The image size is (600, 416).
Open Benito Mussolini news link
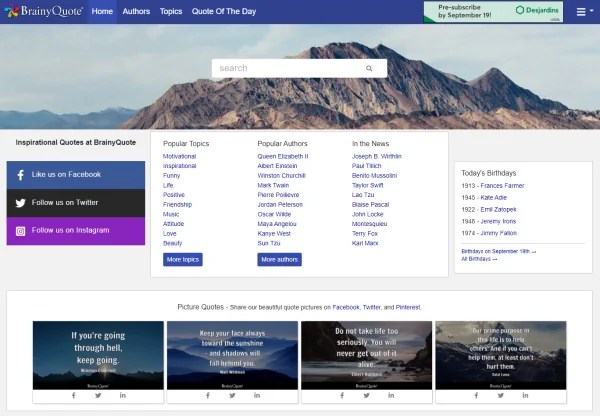(374, 175)
